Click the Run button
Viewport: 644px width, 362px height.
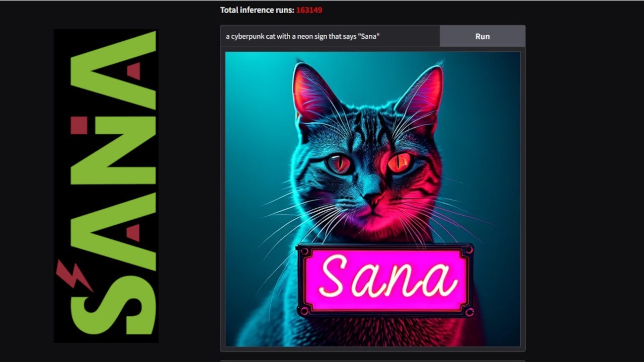482,36
